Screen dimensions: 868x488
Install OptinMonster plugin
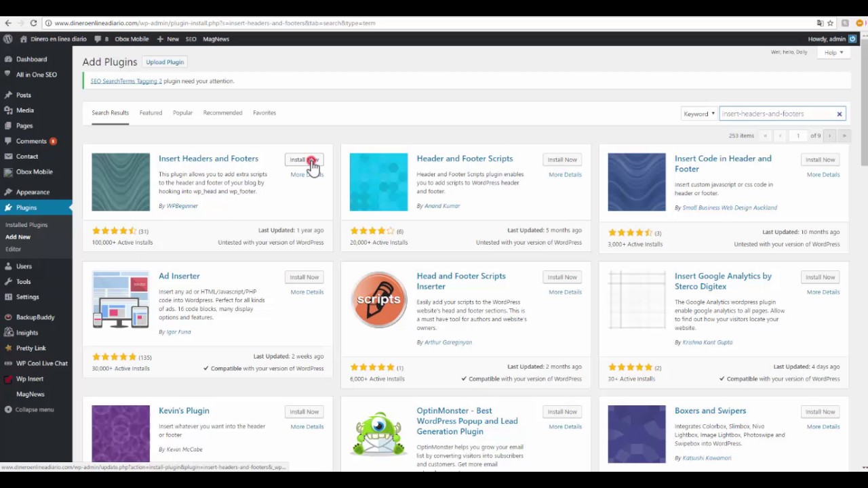562,411
